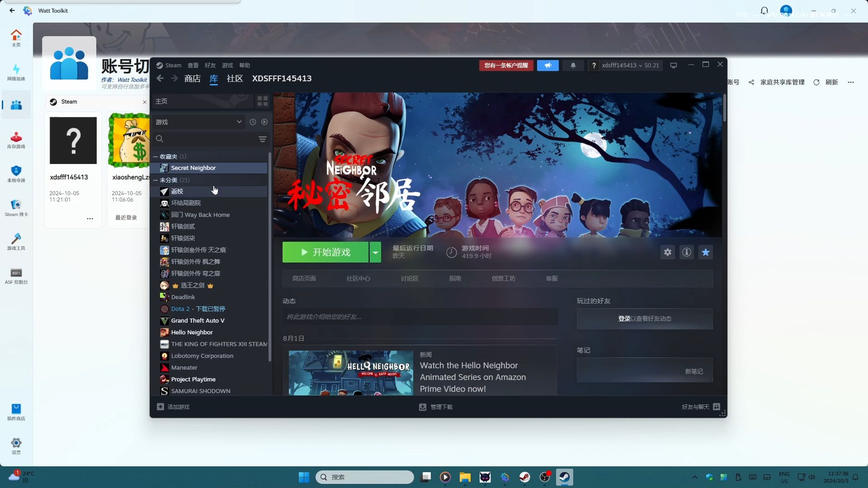
Task: Open Watt Toolkit settings gear
Action: (16, 446)
